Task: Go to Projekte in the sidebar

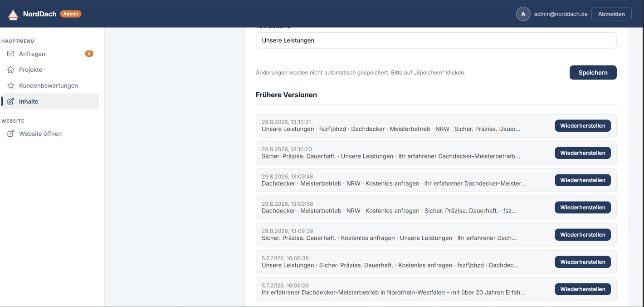Action: click(50, 69)
